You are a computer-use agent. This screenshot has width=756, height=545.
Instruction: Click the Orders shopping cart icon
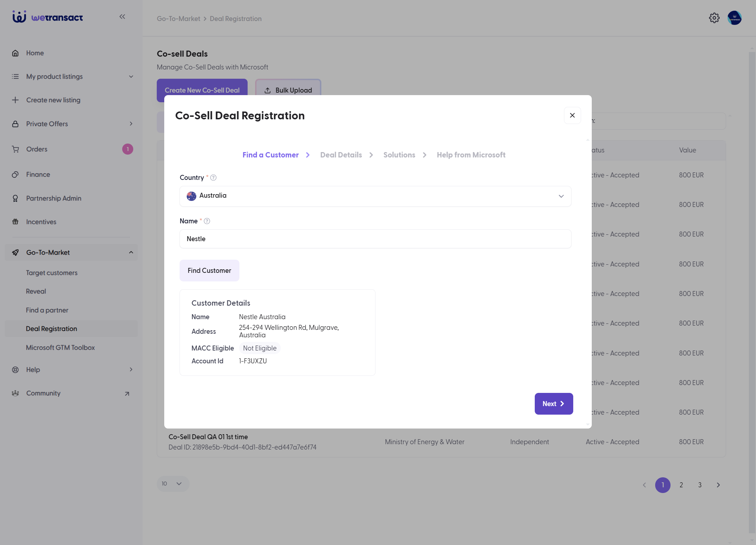(15, 149)
